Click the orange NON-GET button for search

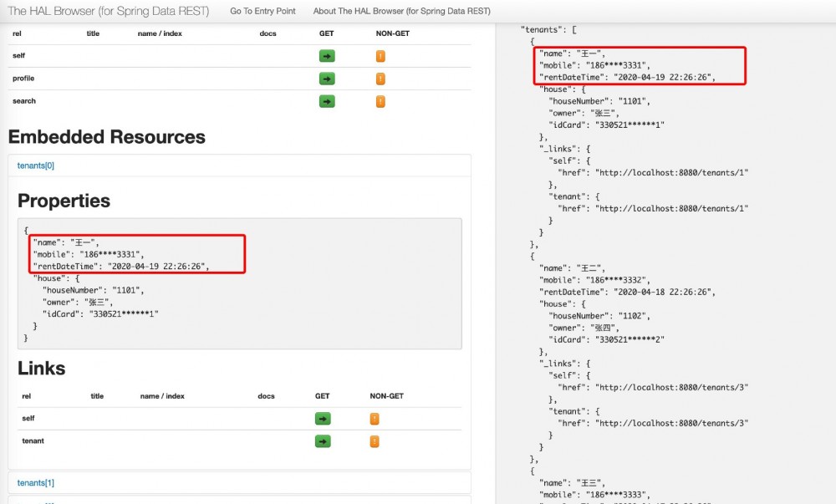tap(380, 101)
